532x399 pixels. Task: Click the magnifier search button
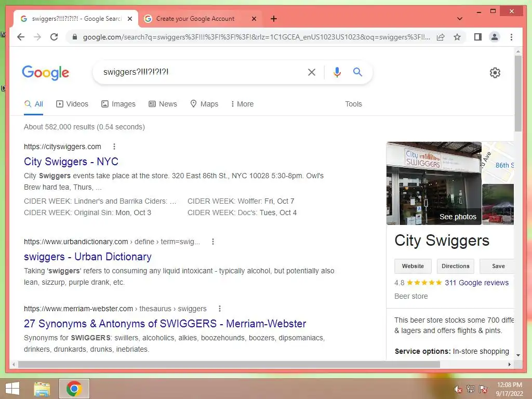(357, 72)
